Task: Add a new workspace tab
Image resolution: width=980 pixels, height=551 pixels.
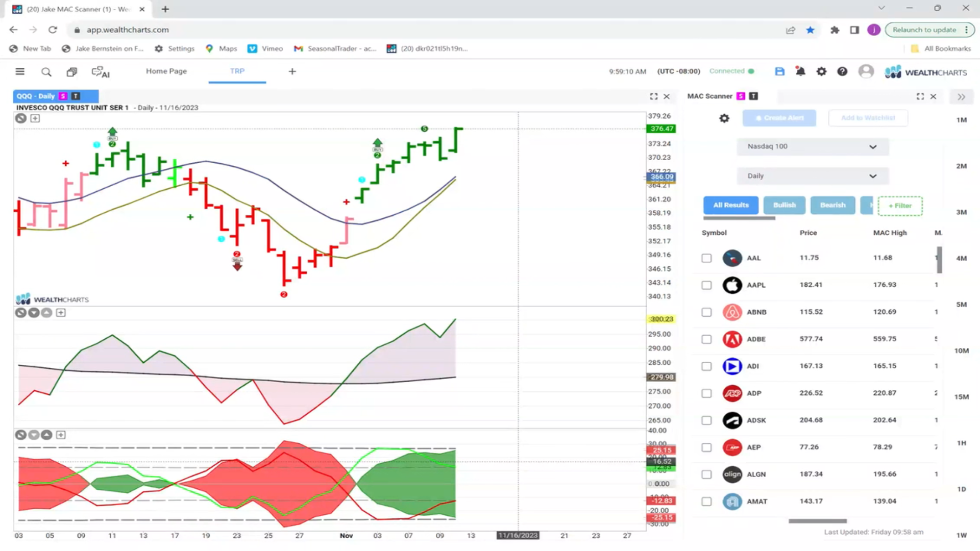Action: (x=292, y=71)
